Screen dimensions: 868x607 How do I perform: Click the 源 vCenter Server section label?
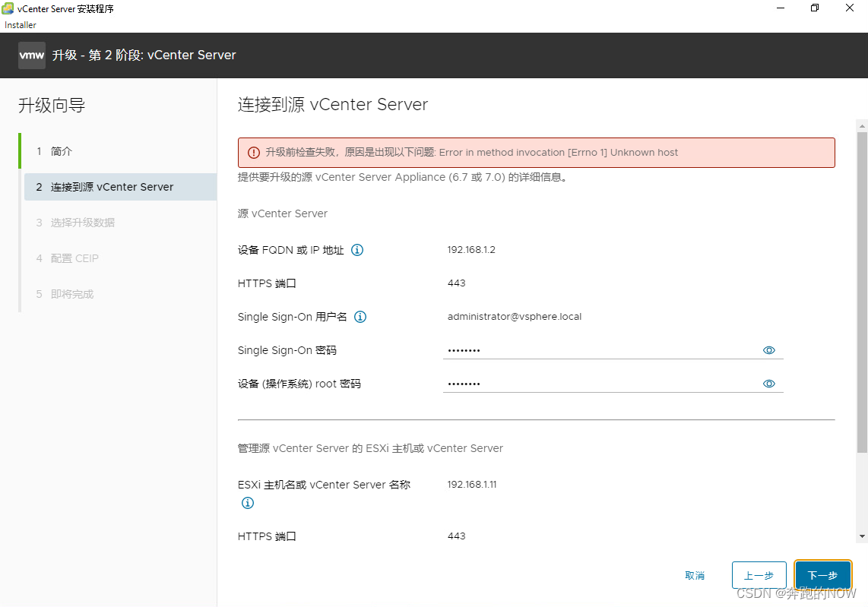(x=282, y=213)
